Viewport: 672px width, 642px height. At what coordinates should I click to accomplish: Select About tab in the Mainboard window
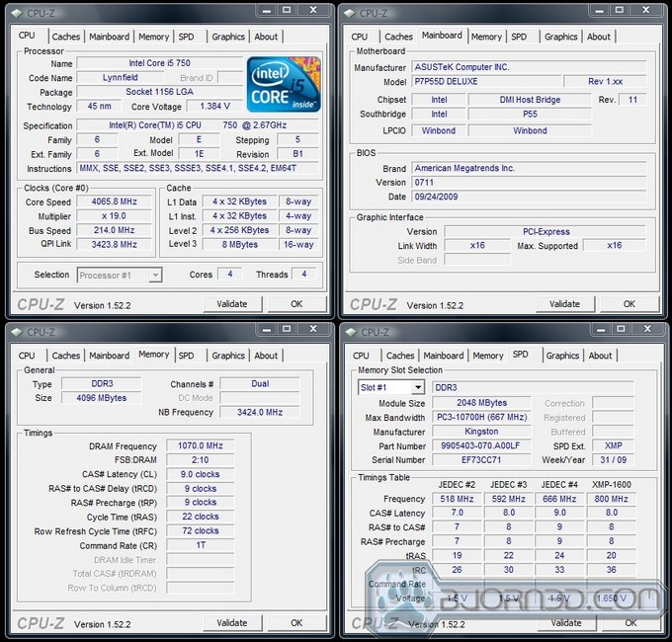(599, 37)
